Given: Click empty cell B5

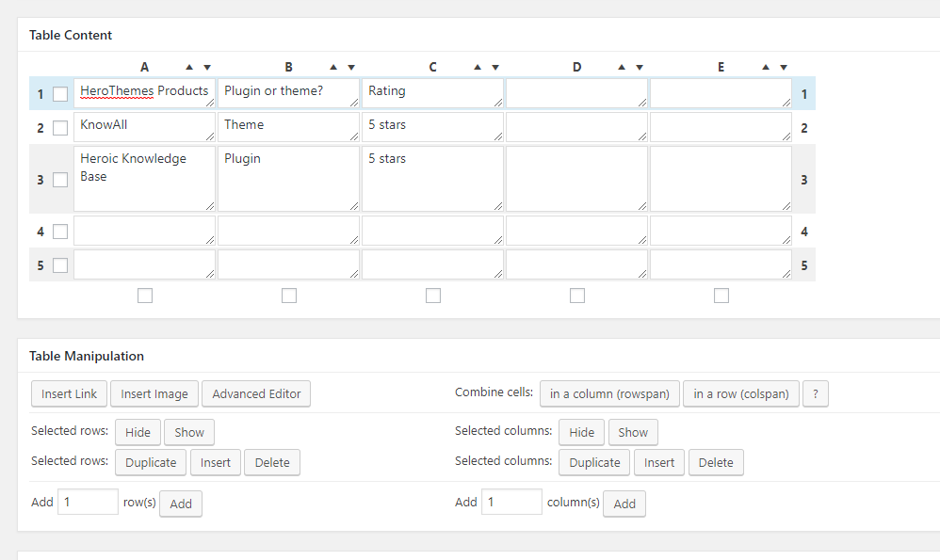Looking at the screenshot, I should (x=288, y=264).
